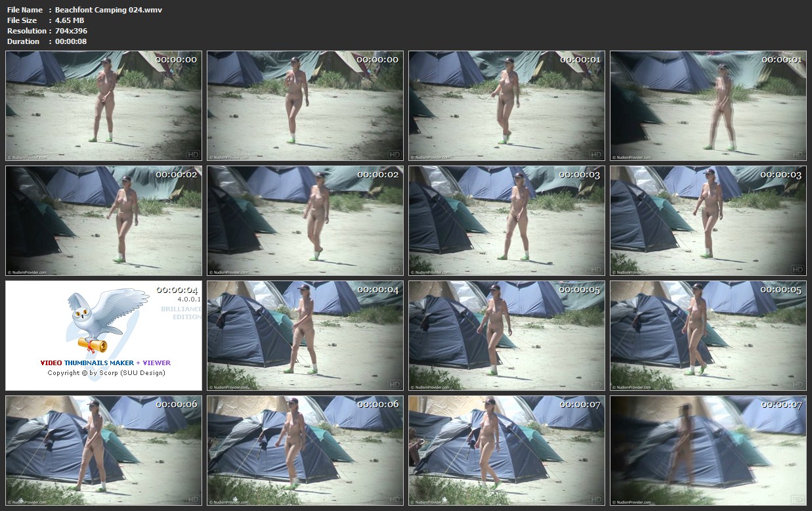
Task: Click the scroll held by the owl
Action: [x=94, y=344]
